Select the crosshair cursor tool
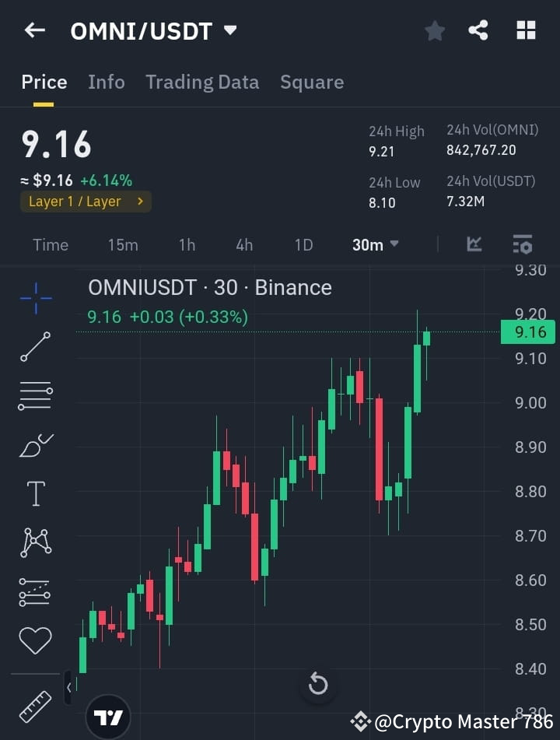 click(x=36, y=298)
